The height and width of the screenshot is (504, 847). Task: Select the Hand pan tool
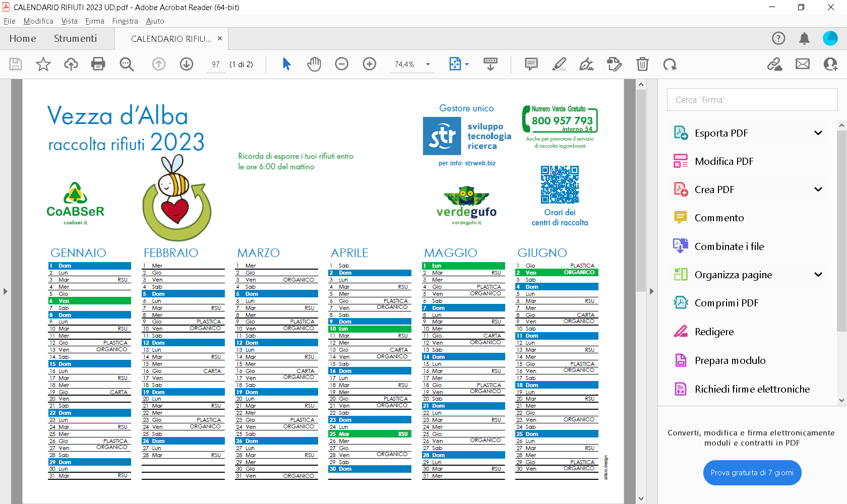click(x=314, y=64)
